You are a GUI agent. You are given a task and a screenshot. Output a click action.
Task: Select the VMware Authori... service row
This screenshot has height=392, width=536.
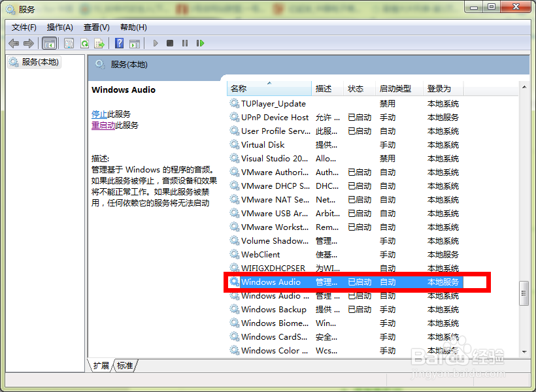coord(345,172)
